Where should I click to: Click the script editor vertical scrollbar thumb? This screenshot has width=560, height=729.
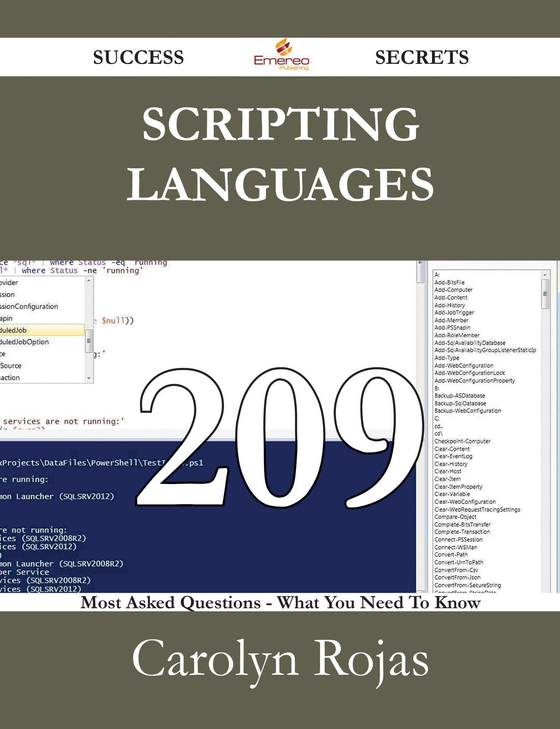tap(421, 272)
